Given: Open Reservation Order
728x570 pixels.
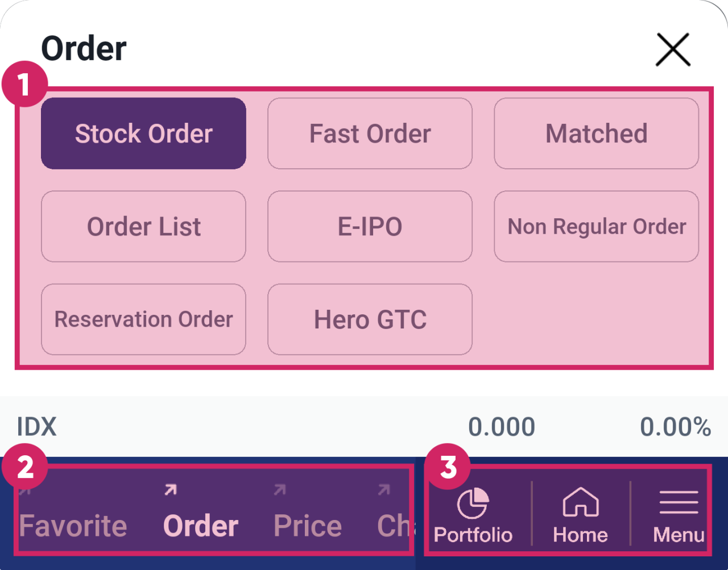Looking at the screenshot, I should [143, 319].
